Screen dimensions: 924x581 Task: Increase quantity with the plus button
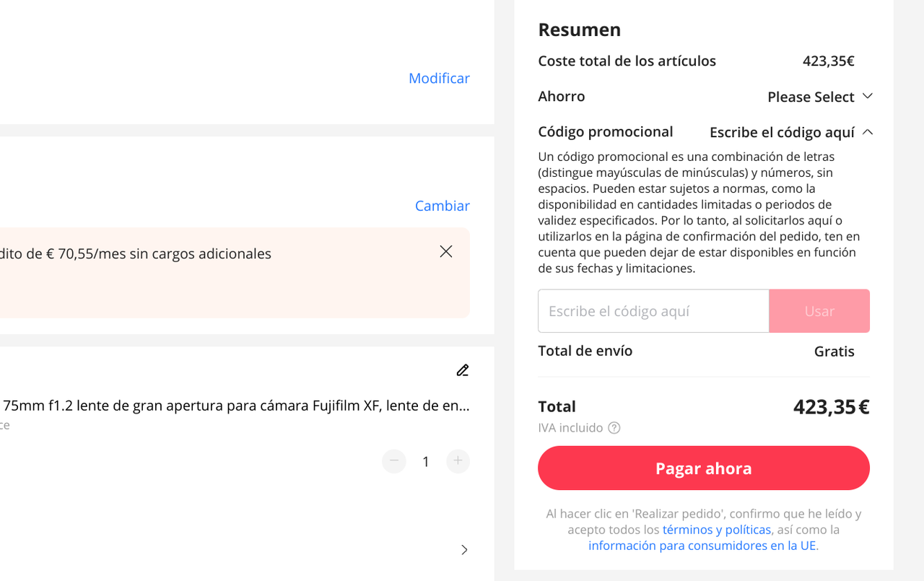(458, 461)
